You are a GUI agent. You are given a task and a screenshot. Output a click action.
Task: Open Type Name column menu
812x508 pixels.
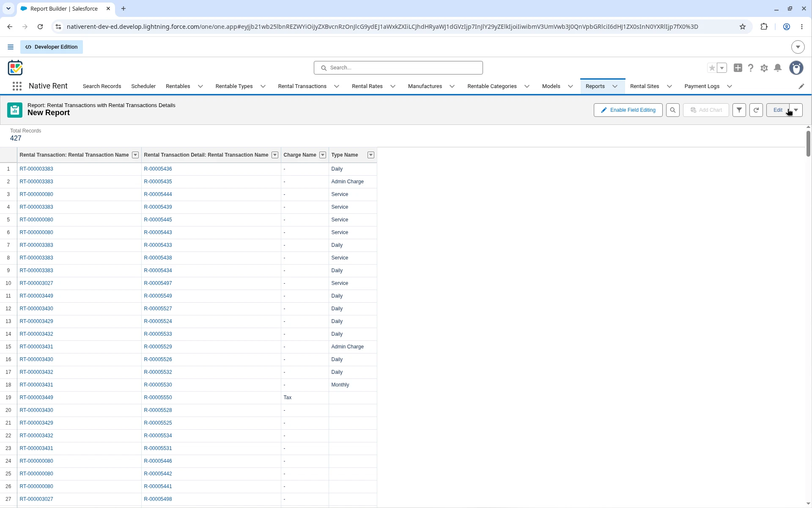[x=371, y=155]
